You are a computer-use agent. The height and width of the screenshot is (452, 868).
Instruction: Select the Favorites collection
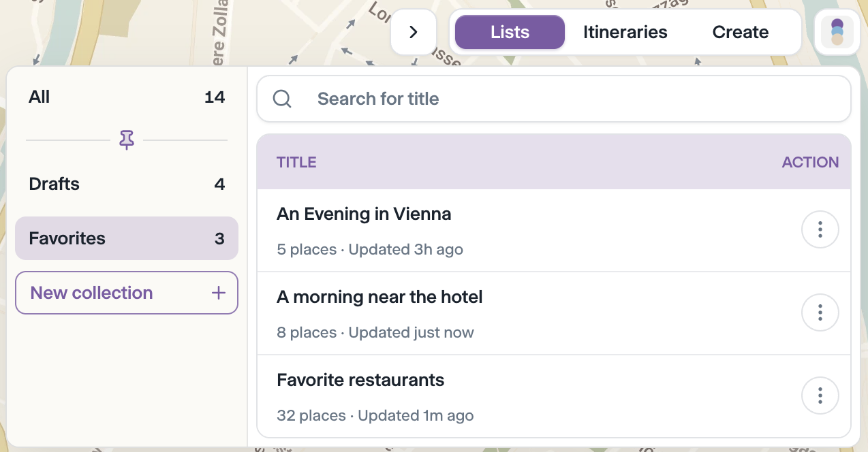pos(127,238)
